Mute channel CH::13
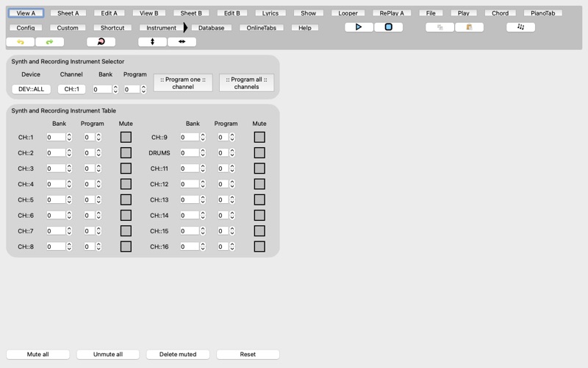Screen dimensions: 588x368 259,199
